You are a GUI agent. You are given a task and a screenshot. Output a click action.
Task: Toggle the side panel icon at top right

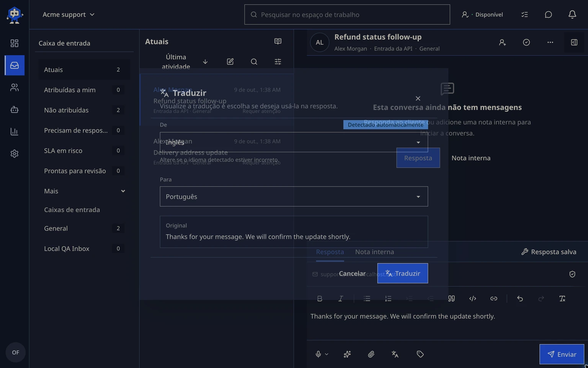[574, 43]
